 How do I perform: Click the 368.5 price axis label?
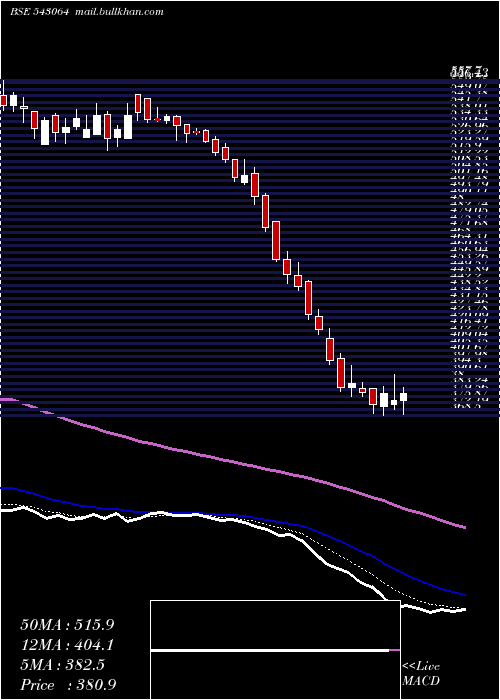coord(466,406)
